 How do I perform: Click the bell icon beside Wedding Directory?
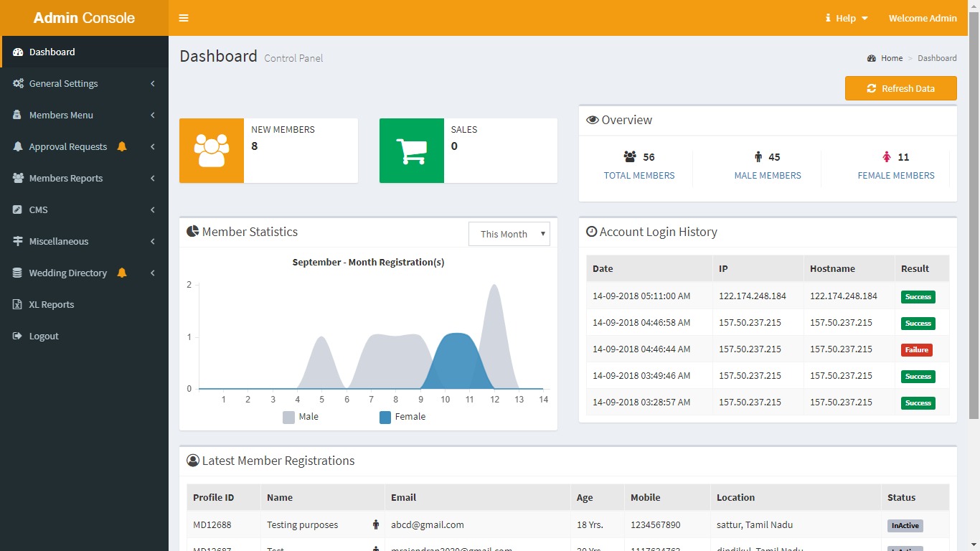122,273
